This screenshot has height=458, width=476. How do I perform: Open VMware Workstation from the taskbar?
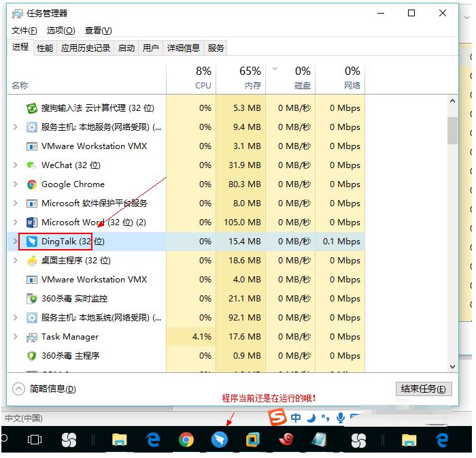tap(252, 440)
